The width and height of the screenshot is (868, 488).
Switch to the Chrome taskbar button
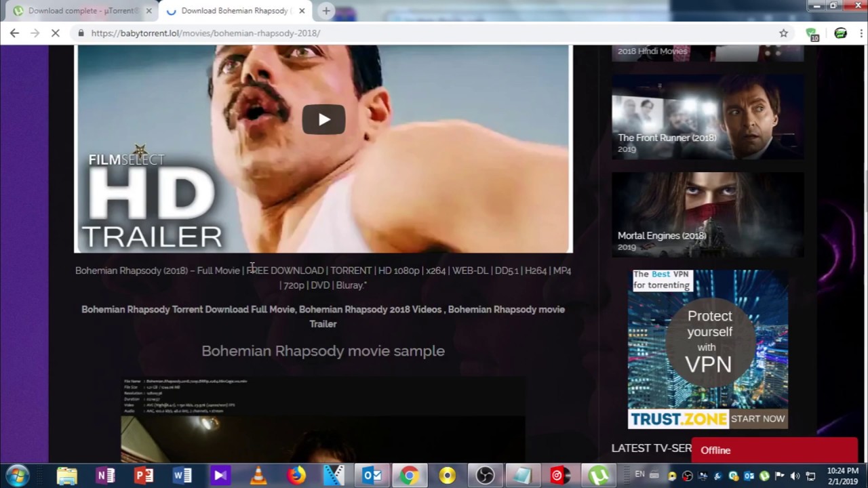(x=409, y=476)
